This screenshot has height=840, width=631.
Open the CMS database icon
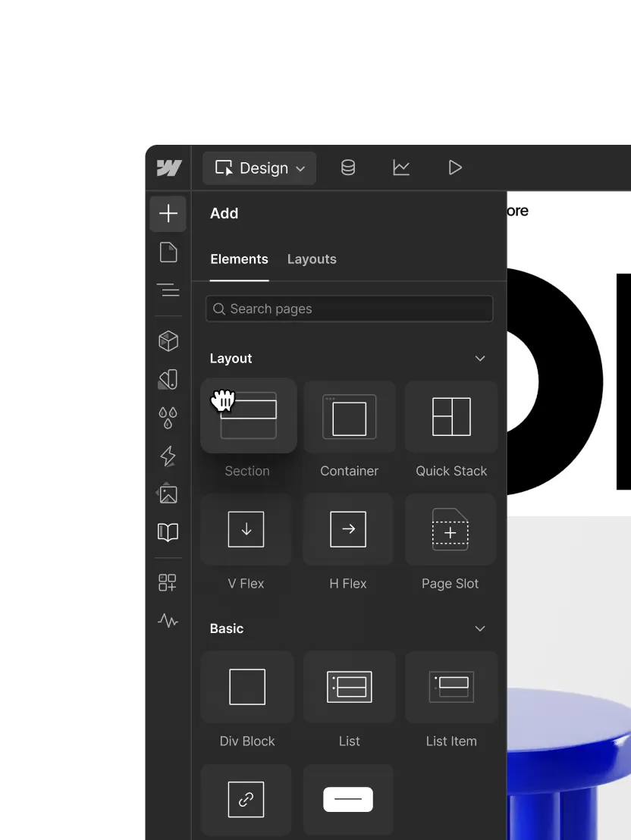pos(348,168)
